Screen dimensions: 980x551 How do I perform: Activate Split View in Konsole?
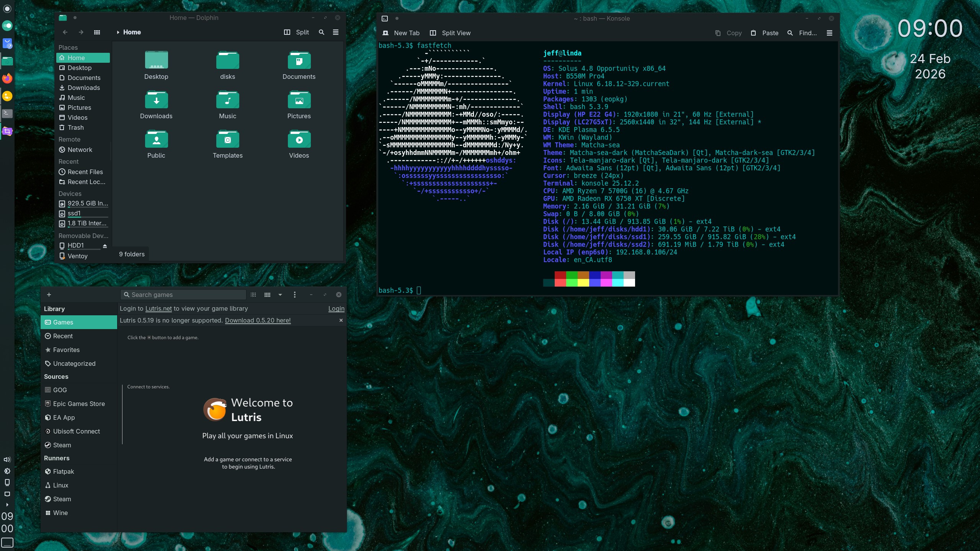450,33
